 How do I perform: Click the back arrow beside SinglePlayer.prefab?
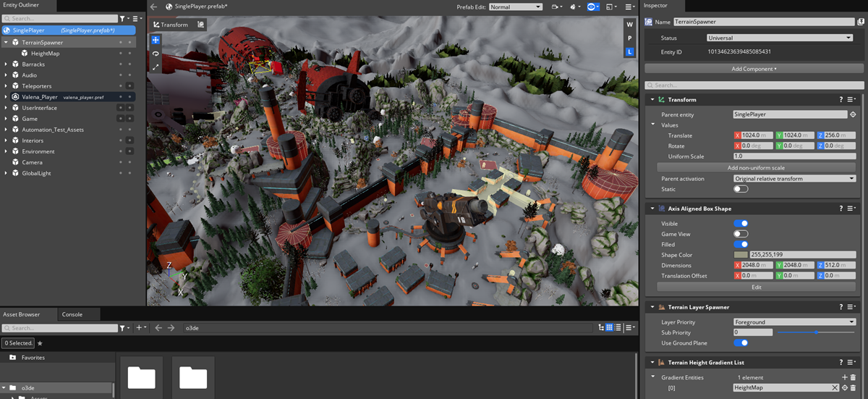click(153, 7)
